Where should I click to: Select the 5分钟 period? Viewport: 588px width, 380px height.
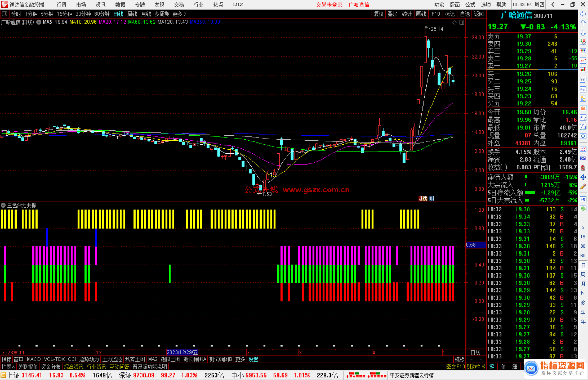(x=47, y=14)
